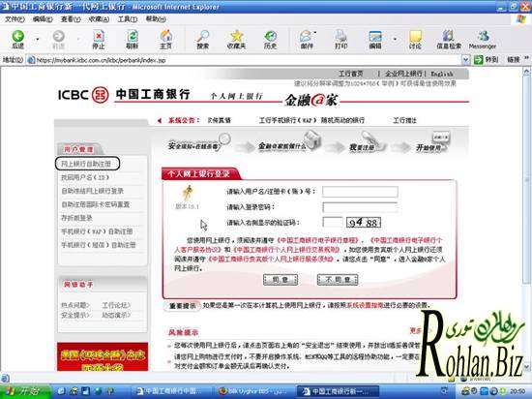
Task: Click the greyed Forward arrow button
Action: pos(58,40)
